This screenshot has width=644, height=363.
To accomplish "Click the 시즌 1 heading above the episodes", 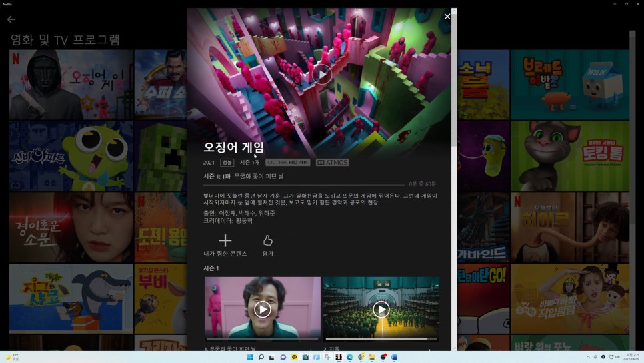I will pos(211,268).
